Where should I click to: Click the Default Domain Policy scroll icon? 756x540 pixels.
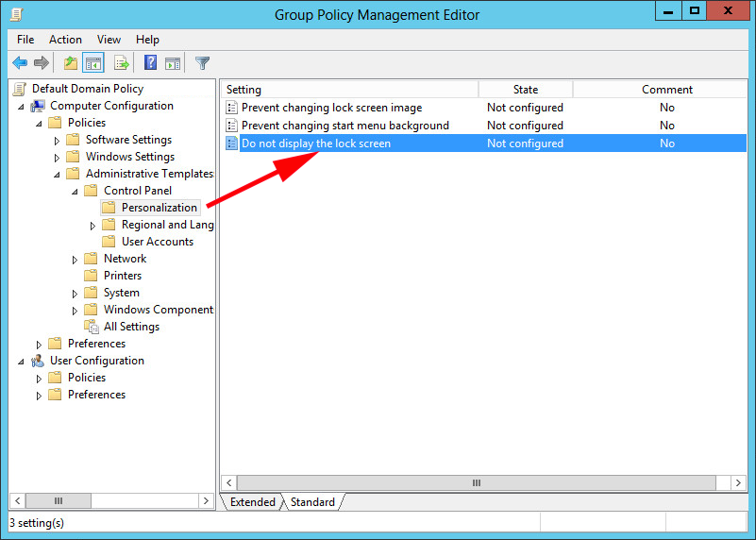(x=19, y=89)
